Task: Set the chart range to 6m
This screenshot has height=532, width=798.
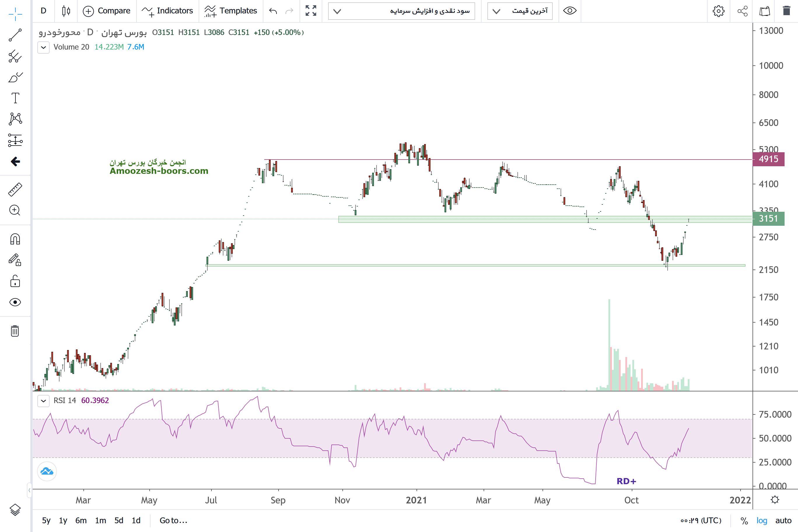Action: 81,520
